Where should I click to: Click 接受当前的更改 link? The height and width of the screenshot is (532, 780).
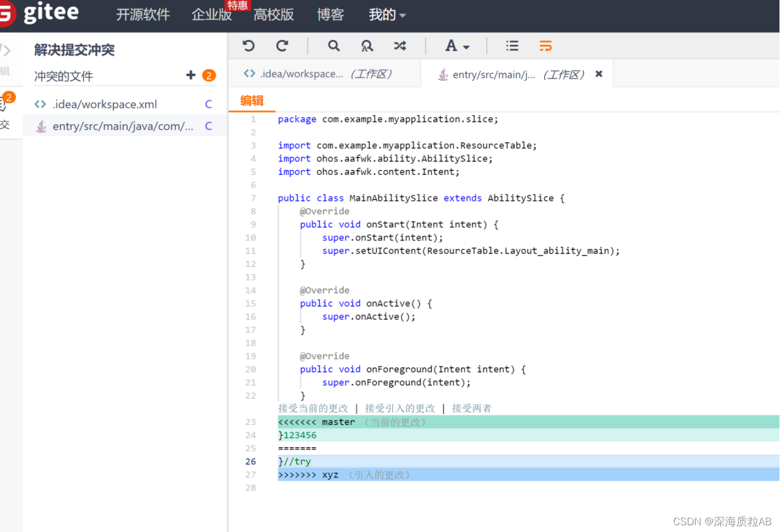pos(313,408)
